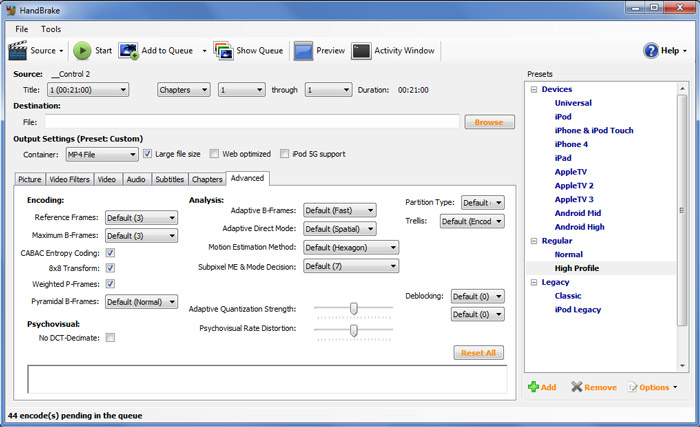
Task: Open second Deblocking dropdown below
Action: [x=478, y=314]
